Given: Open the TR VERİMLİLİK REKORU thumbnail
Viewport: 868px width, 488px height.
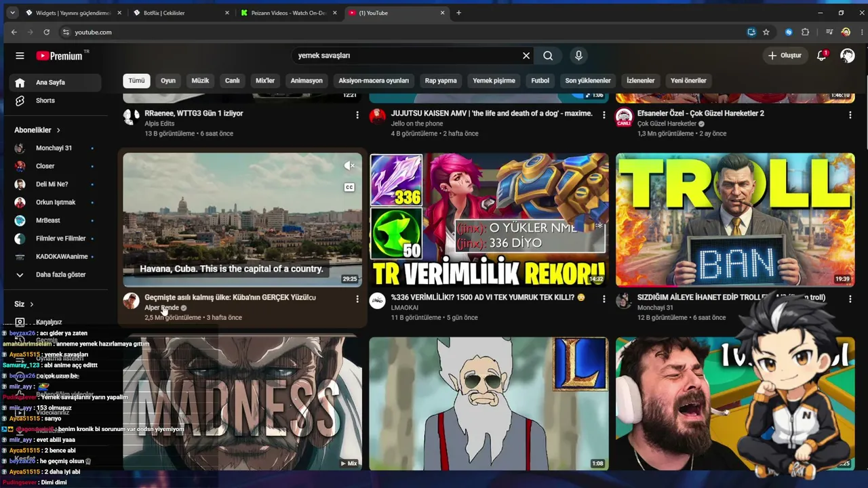Looking at the screenshot, I should pyautogui.click(x=489, y=220).
